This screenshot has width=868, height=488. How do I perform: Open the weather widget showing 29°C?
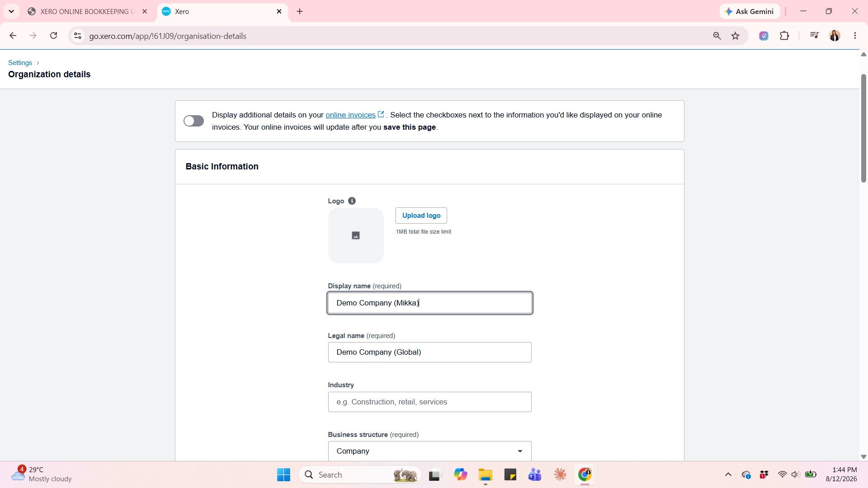click(x=42, y=474)
